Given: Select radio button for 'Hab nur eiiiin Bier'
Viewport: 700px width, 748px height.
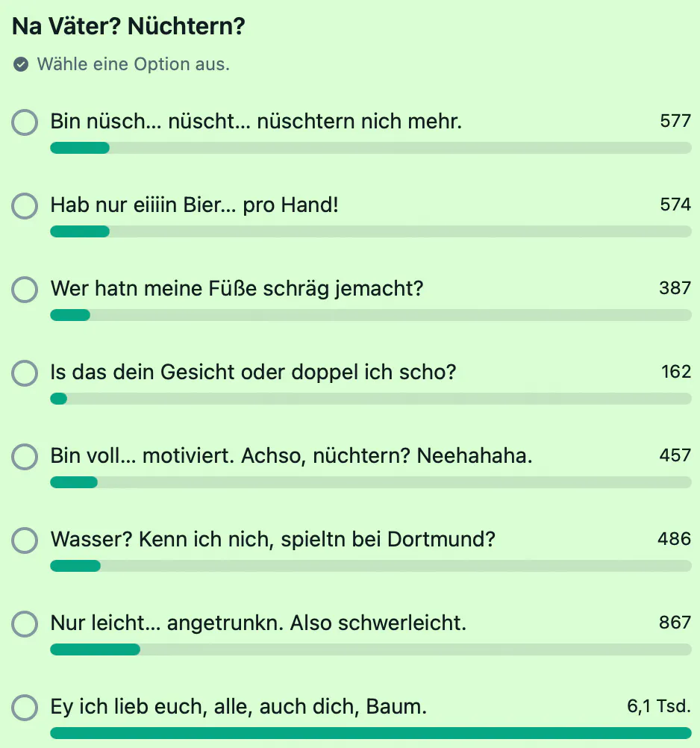Looking at the screenshot, I should (x=25, y=206).
